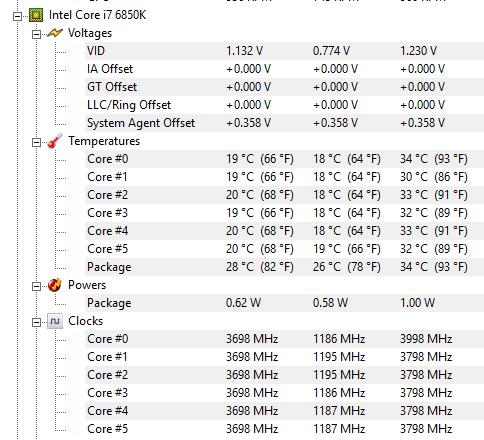Select the GT Offset row
The width and height of the screenshot is (484, 440).
pyautogui.click(x=284, y=87)
